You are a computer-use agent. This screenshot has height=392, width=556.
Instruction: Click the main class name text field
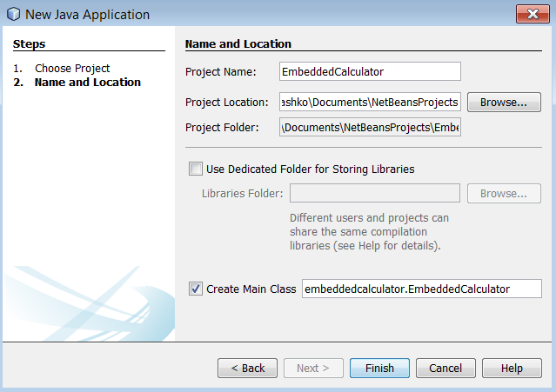[421, 289]
